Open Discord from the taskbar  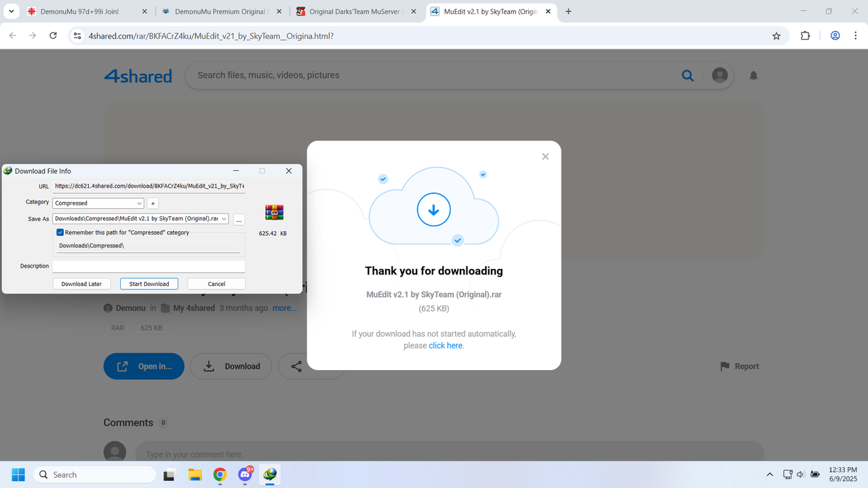[x=245, y=474]
